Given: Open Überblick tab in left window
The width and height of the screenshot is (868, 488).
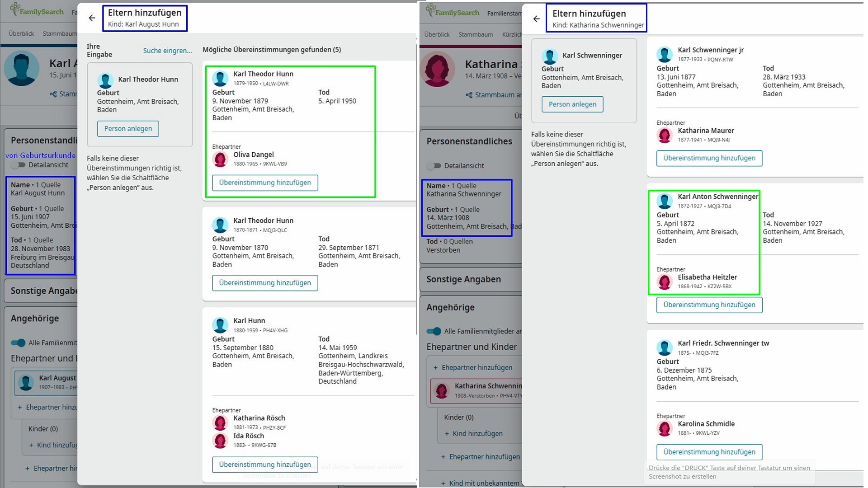Looking at the screenshot, I should coord(21,33).
